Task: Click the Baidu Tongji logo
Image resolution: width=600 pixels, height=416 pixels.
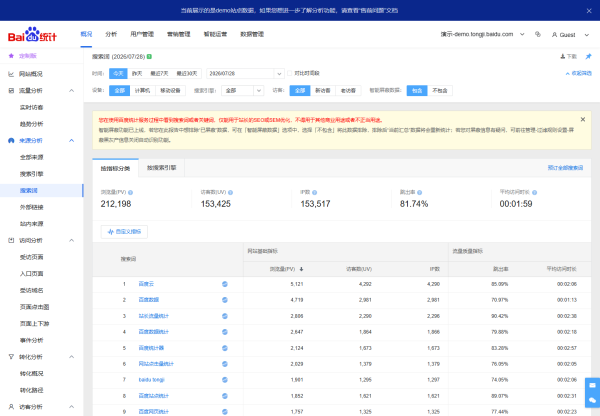Action: (32, 34)
